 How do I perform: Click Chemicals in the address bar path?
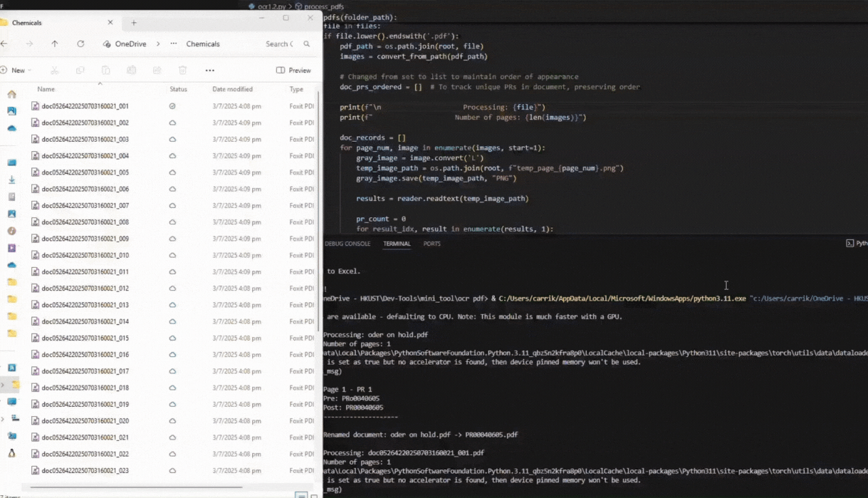pos(203,43)
